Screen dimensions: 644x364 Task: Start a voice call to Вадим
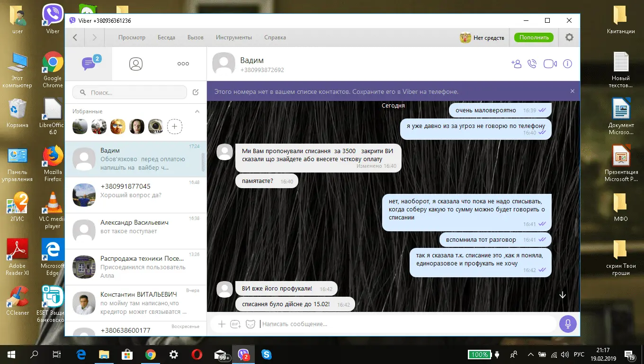[532, 64]
